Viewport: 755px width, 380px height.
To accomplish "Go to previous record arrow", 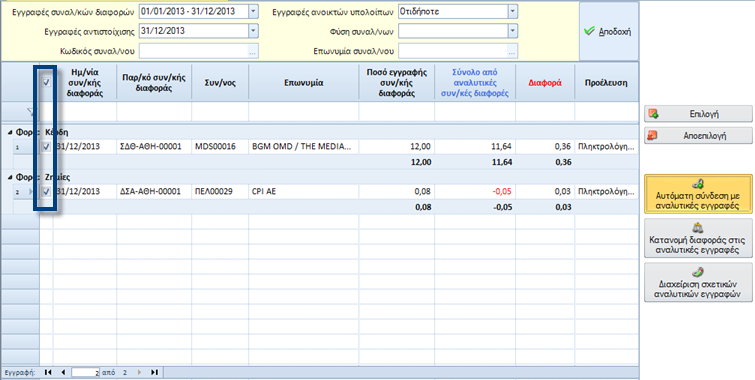I will point(63,372).
